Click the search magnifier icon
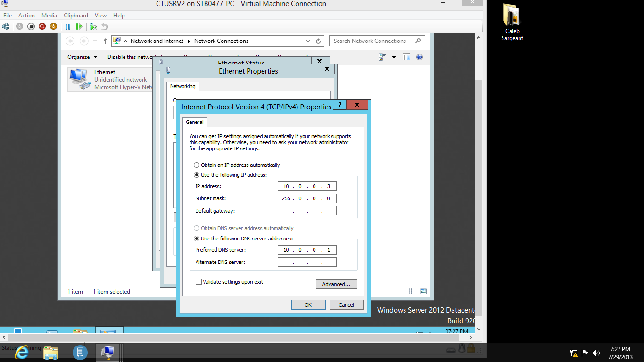Viewport: 644px width, 362px height. (418, 41)
